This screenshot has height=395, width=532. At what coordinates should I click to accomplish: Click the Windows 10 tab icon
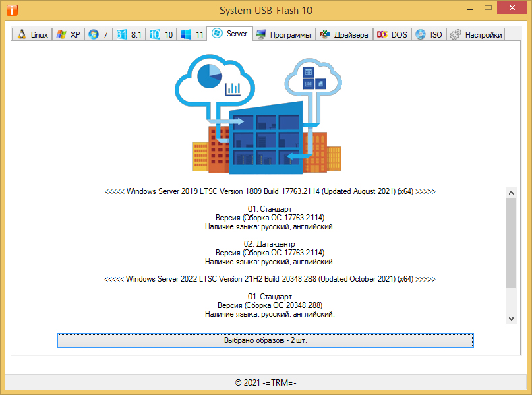coord(154,34)
